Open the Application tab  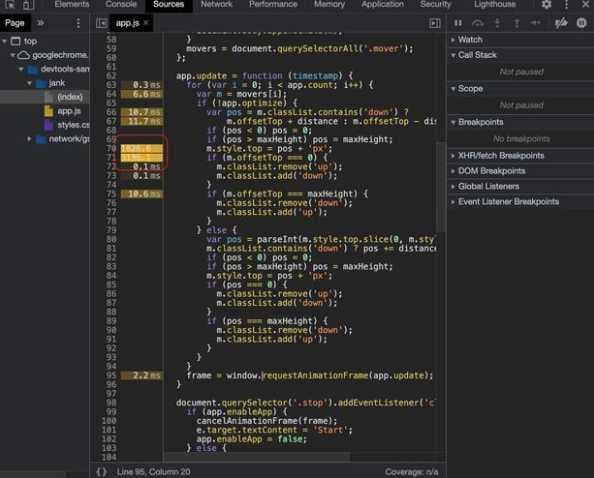pyautogui.click(x=382, y=5)
